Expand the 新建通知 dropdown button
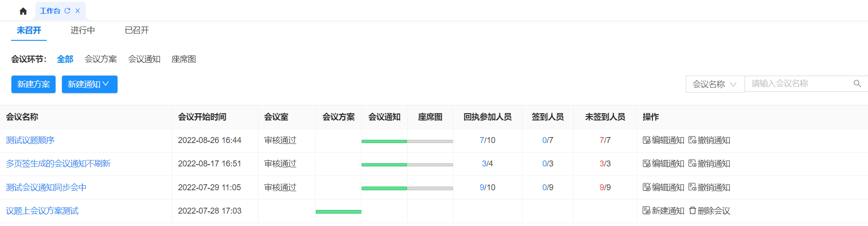The width and height of the screenshot is (868, 226). click(x=90, y=84)
